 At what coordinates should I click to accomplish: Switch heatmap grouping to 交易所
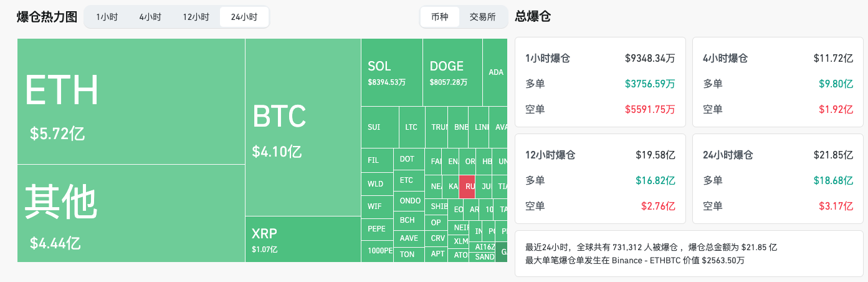pyautogui.click(x=482, y=17)
